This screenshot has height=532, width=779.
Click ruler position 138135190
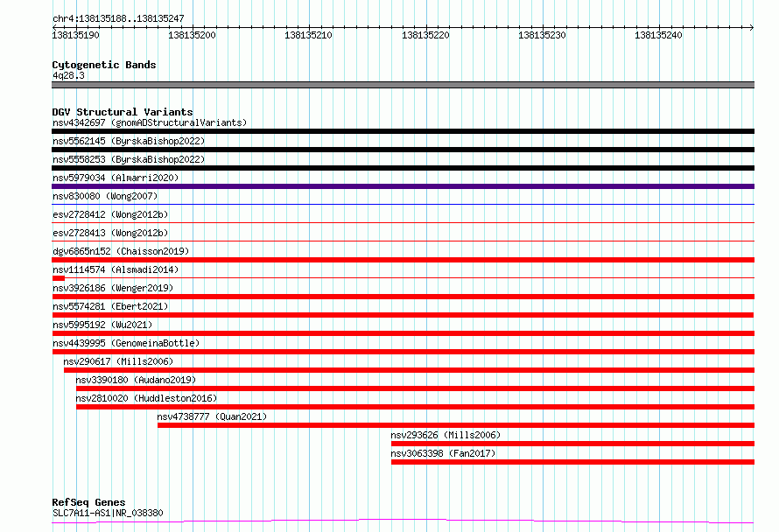coord(75,35)
